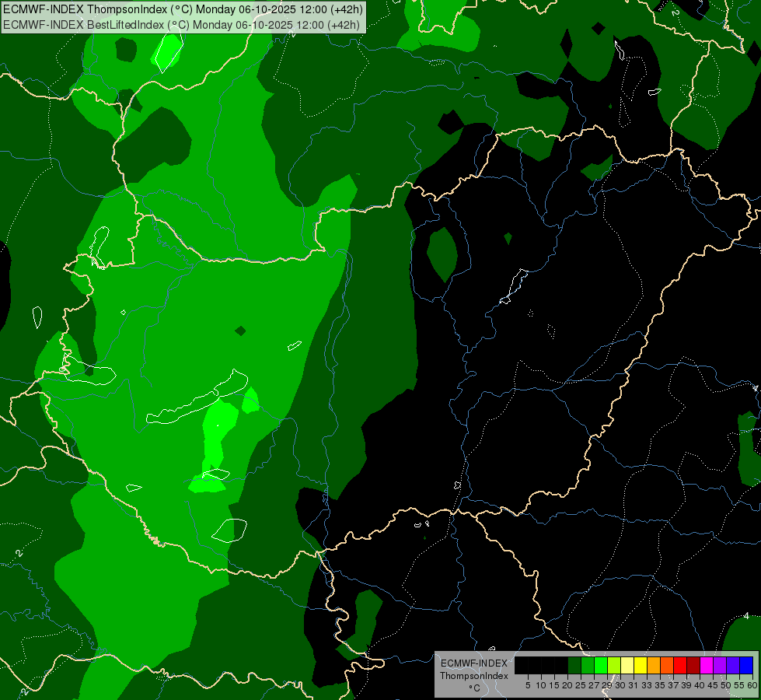
Task: Click the bright red 37–39 legend swatch
Action: pos(680,665)
